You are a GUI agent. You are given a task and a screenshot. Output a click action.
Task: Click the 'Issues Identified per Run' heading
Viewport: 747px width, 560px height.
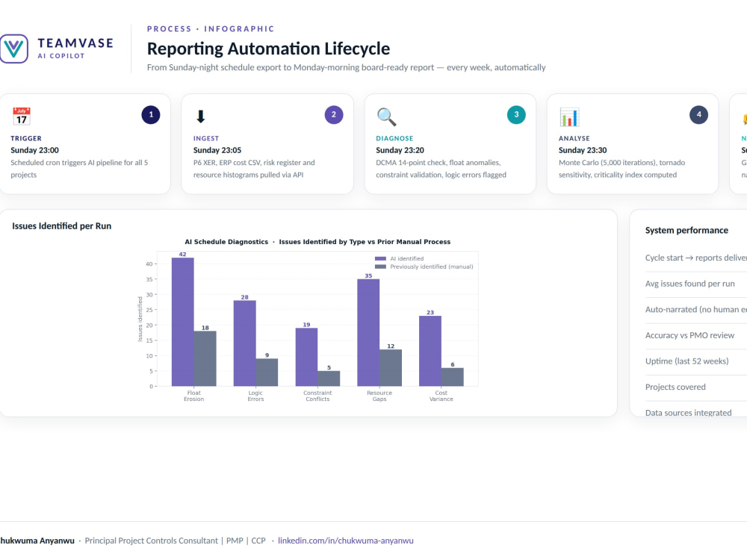pyautogui.click(x=61, y=226)
